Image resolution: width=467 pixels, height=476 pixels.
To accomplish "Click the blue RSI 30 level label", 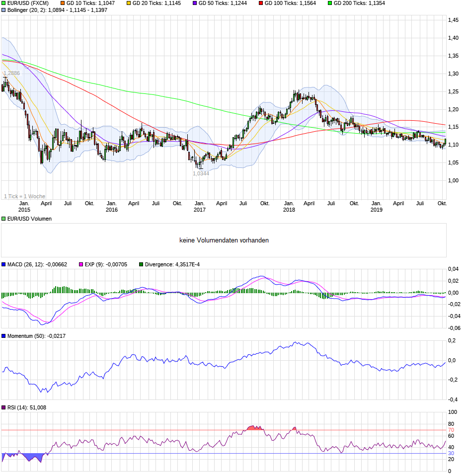I will 451,453.
